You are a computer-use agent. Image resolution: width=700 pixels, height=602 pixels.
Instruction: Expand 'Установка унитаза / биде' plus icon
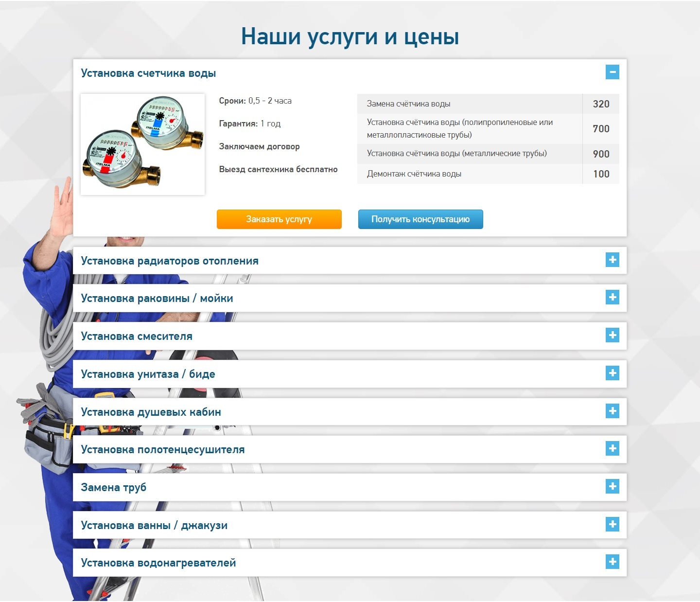tap(612, 373)
